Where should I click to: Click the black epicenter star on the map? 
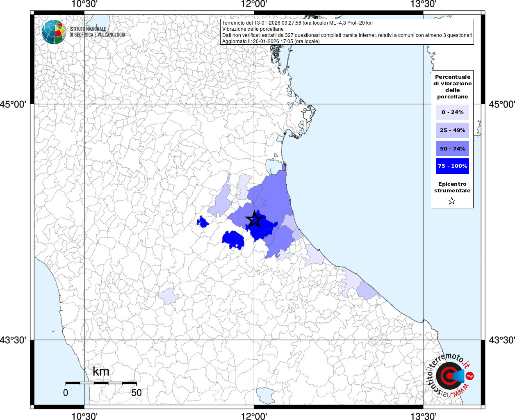point(254,219)
